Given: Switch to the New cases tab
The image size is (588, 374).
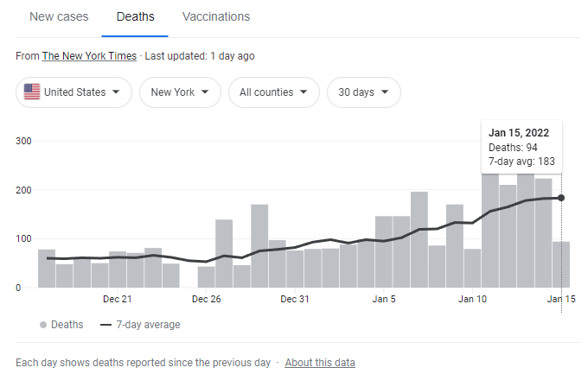Looking at the screenshot, I should (59, 17).
